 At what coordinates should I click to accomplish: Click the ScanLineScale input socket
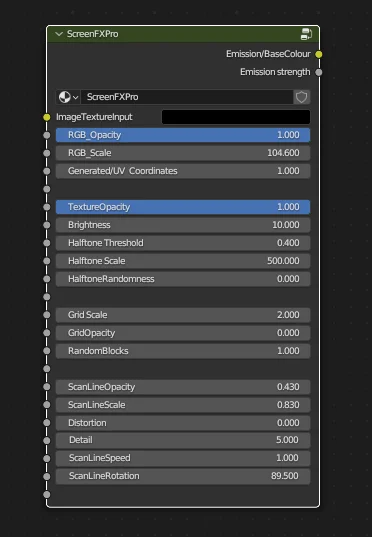(47, 405)
